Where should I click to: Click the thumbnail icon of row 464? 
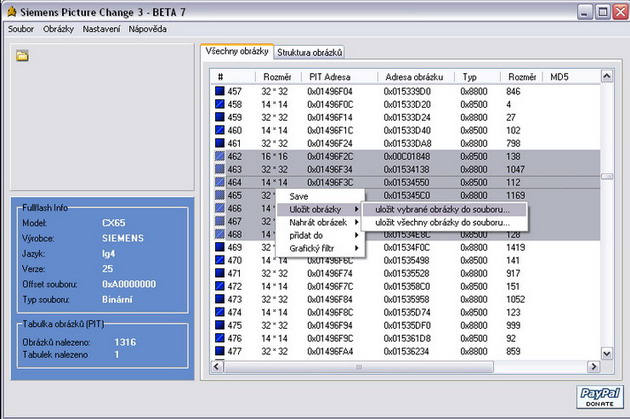pyautogui.click(x=220, y=182)
